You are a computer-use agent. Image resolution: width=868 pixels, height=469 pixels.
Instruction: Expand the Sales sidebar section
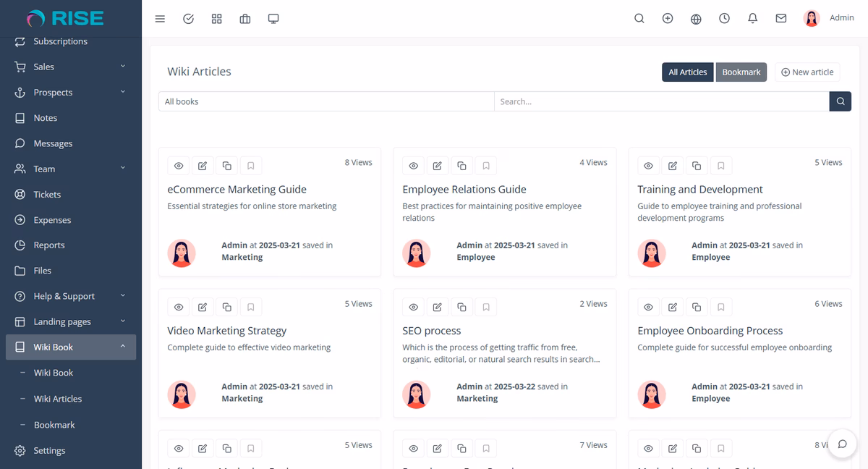pos(70,67)
